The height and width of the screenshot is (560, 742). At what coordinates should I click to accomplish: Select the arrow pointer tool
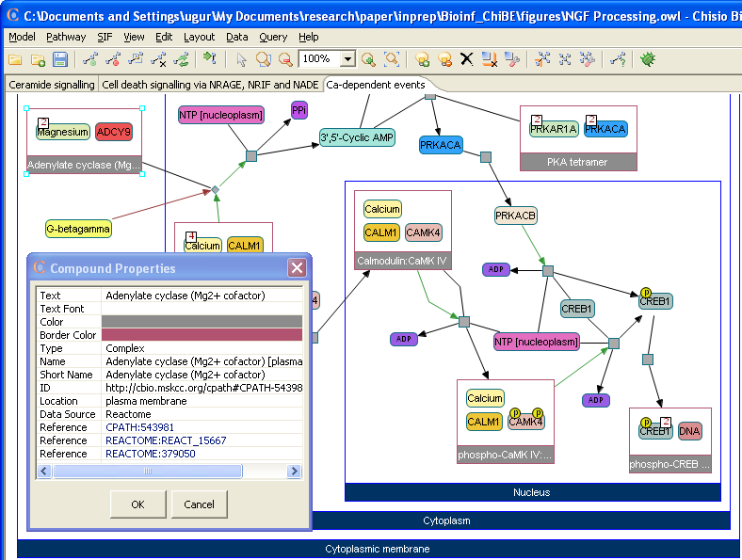coord(241,59)
